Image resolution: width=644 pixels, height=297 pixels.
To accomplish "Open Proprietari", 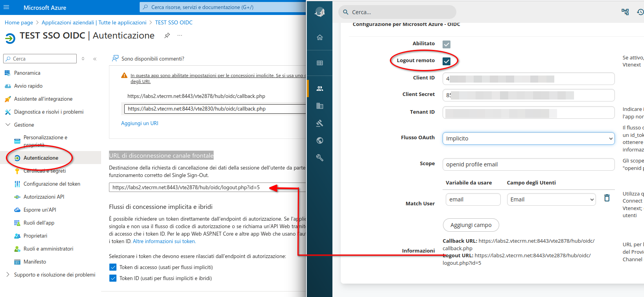I will pos(35,236).
